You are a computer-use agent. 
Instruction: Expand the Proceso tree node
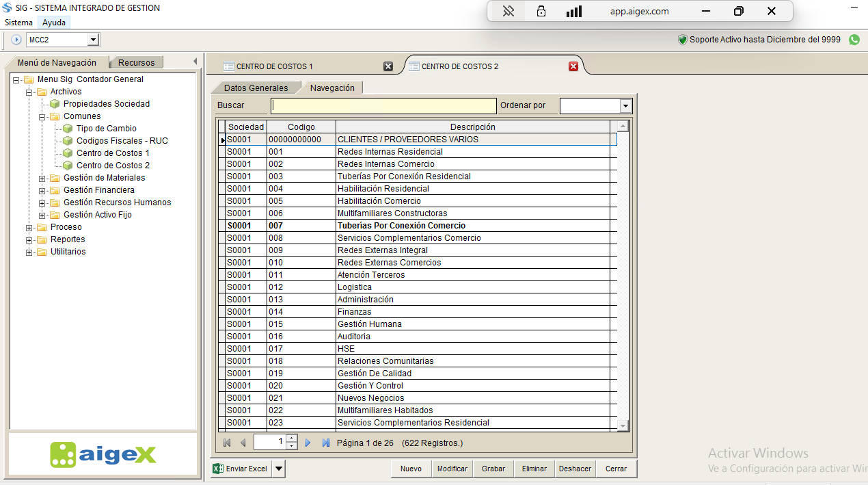[29, 228]
